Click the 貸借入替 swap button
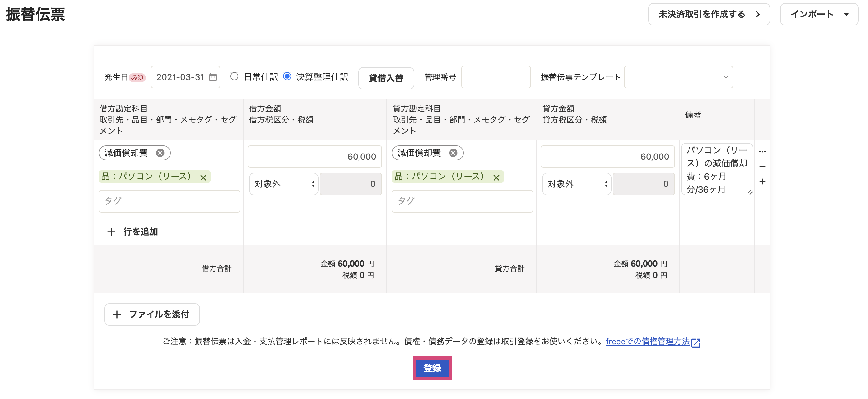Image resolution: width=868 pixels, height=399 pixels. (386, 78)
